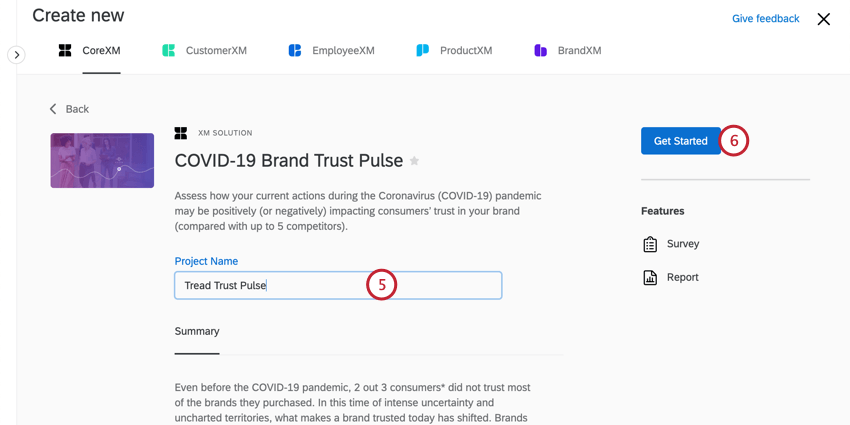Go back using the Back chevron
This screenshot has height=425, width=850.
(x=54, y=109)
